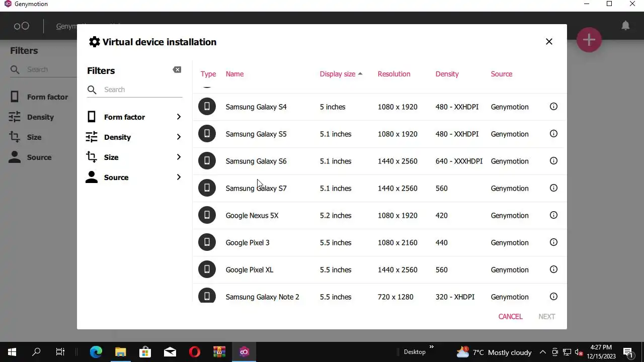This screenshot has width=644, height=362.
Task: Clear filters with the backspace icon
Action: (x=177, y=70)
